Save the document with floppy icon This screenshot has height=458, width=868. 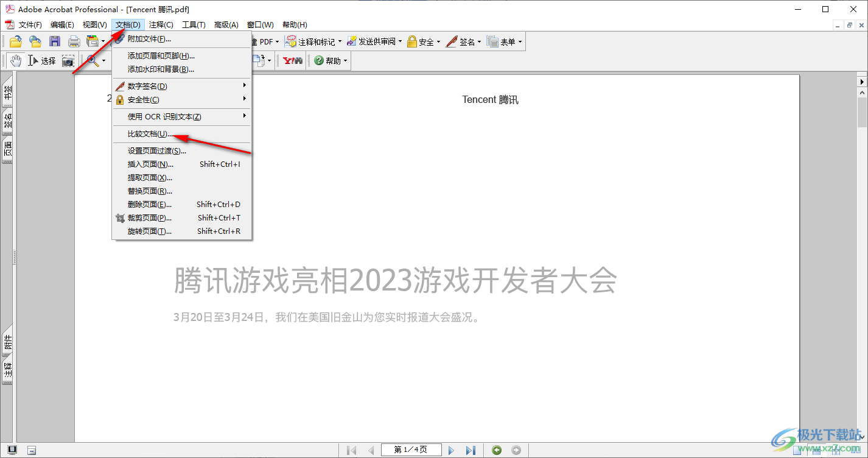tap(55, 41)
